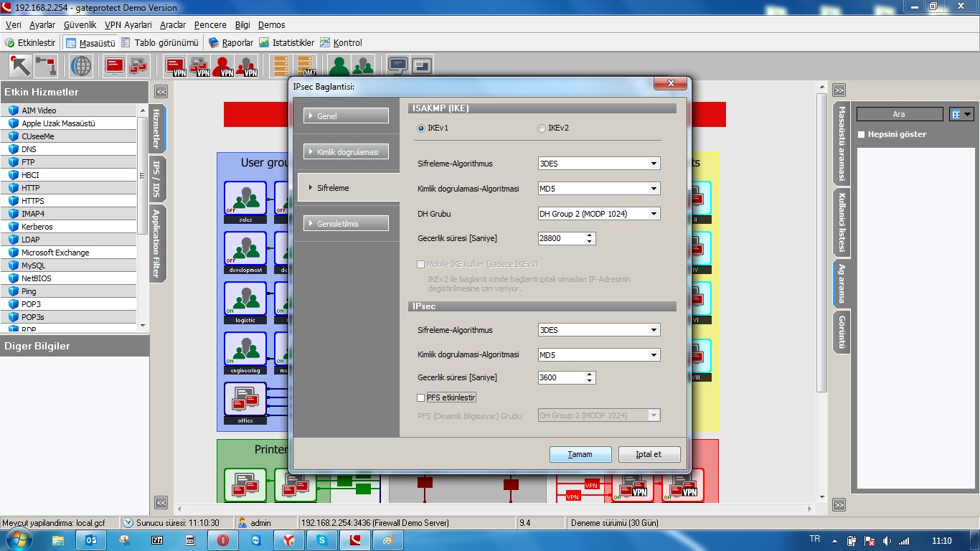The height and width of the screenshot is (551, 980).
Task: Select the IKEv2 radio button
Action: point(542,128)
